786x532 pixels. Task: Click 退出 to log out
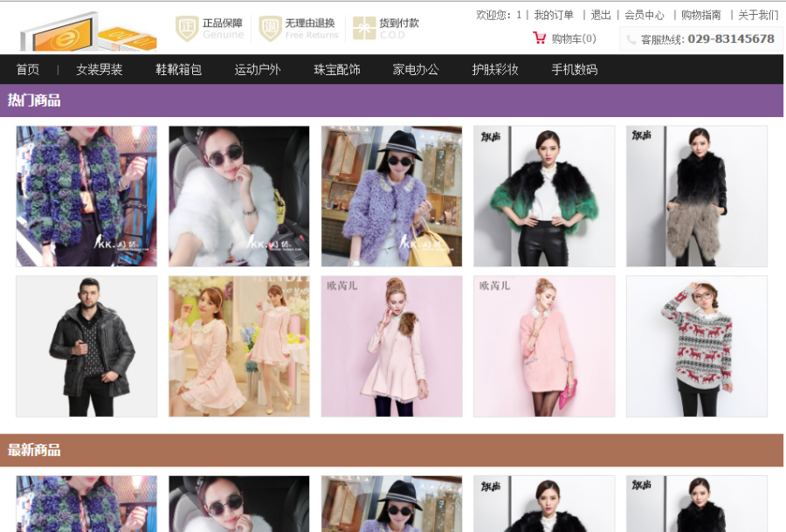tap(601, 15)
